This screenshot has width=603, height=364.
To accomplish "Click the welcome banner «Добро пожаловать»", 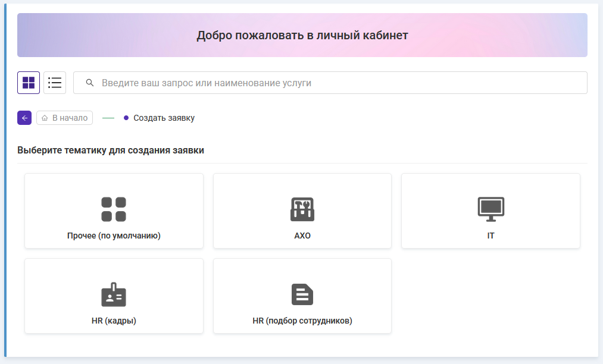I will [x=302, y=35].
